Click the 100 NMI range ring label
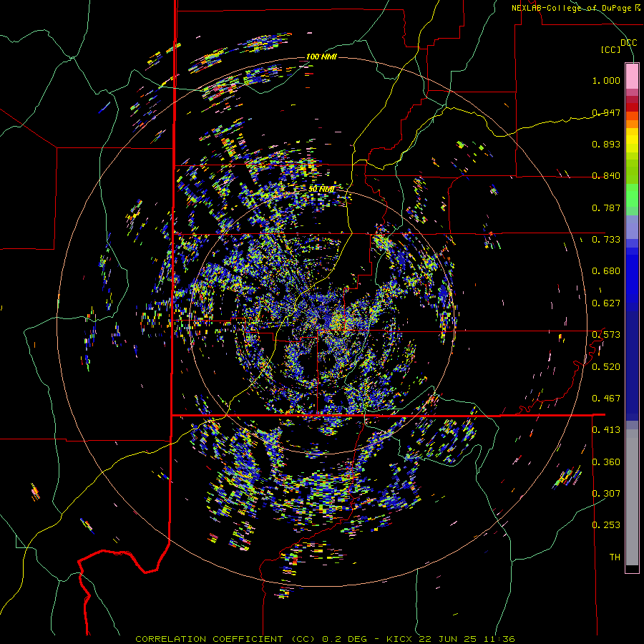This screenshot has height=644, width=644. point(321,57)
